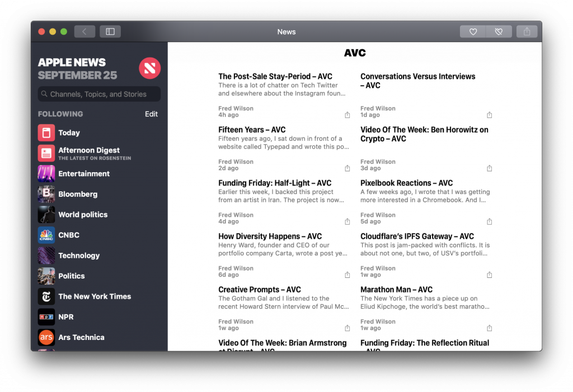This screenshot has width=573, height=392.
Task: Click the Dislike crossed-heart button
Action: 499,32
